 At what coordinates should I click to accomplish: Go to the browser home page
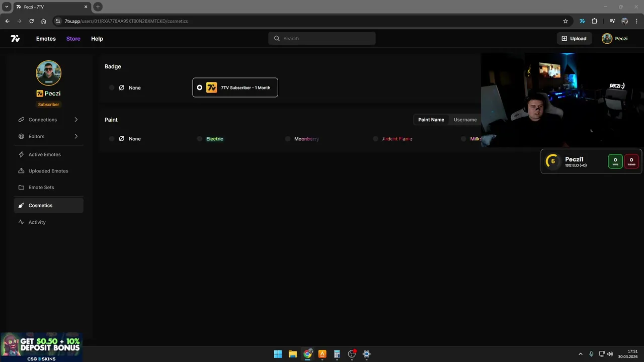point(44,21)
